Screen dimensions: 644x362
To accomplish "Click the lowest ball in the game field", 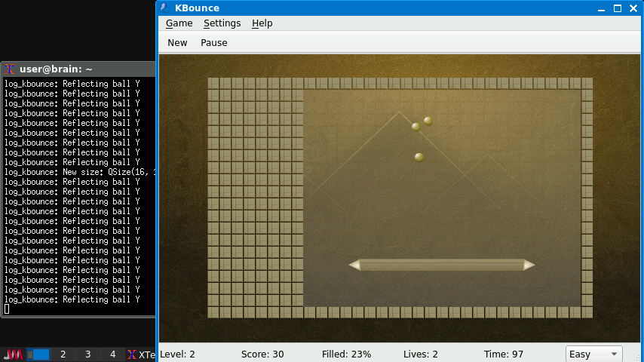I will click(419, 157).
